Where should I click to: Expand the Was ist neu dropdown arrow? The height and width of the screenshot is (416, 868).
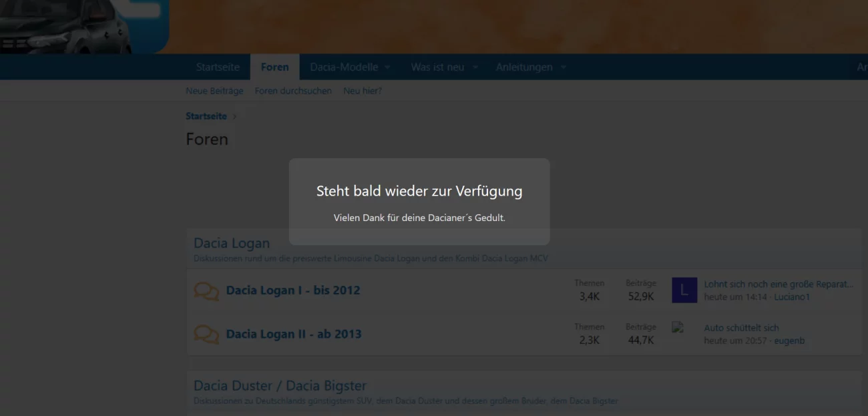(475, 67)
